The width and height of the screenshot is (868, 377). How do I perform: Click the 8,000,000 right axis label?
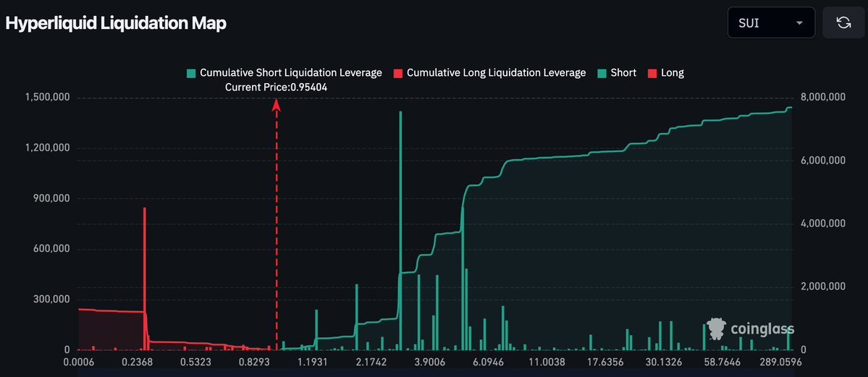[822, 98]
